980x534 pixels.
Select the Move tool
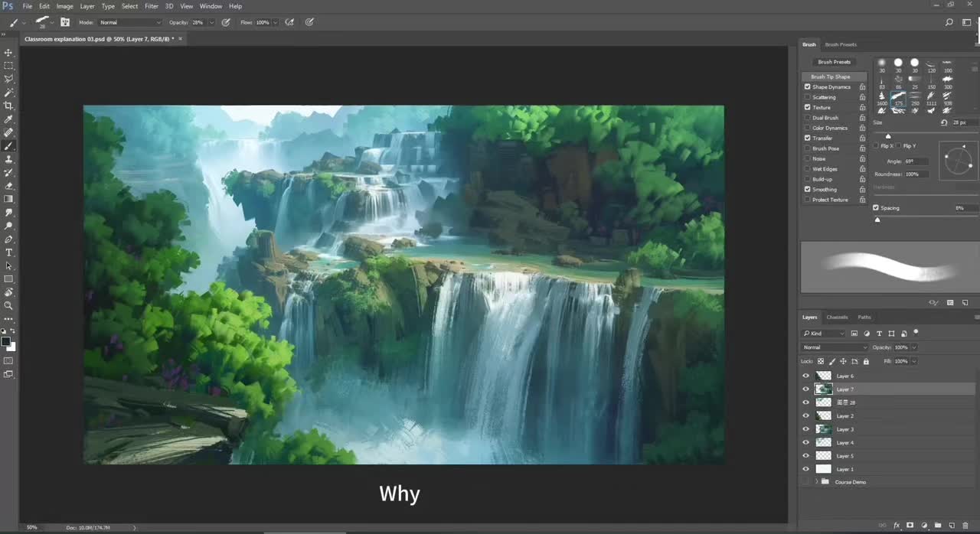(x=8, y=53)
